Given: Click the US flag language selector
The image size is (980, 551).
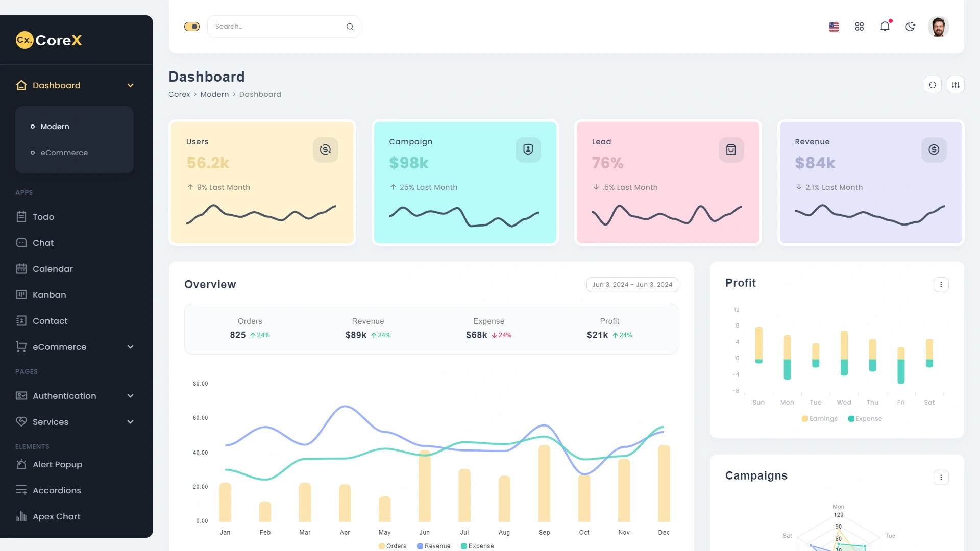Looking at the screenshot, I should [x=834, y=26].
